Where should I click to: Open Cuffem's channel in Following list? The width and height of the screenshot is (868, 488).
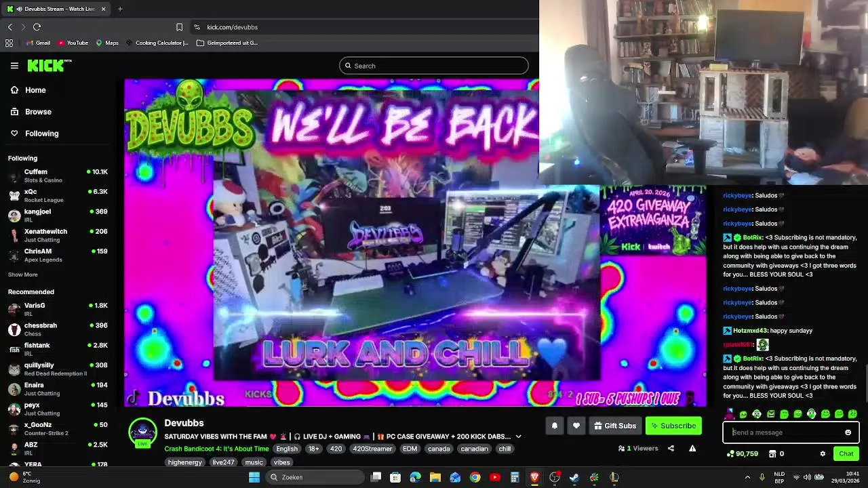[58, 176]
